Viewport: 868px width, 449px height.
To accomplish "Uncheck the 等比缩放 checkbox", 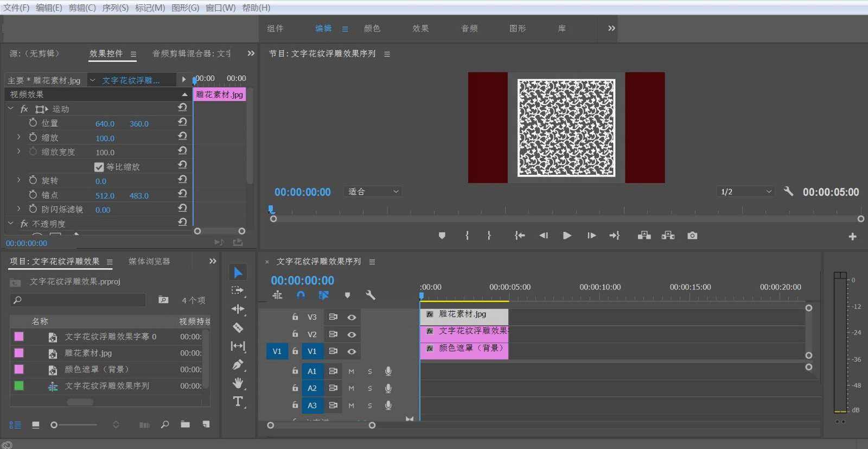I will point(99,167).
